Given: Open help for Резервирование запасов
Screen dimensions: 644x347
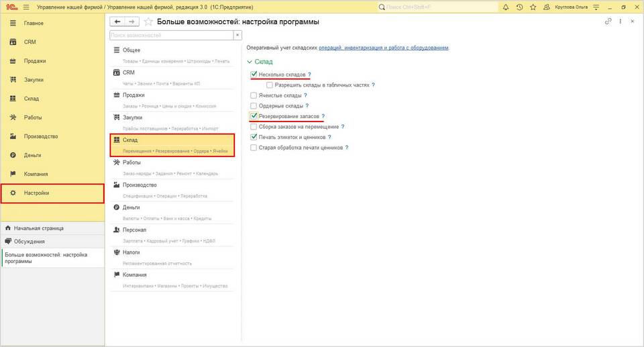Looking at the screenshot, I should (x=323, y=116).
